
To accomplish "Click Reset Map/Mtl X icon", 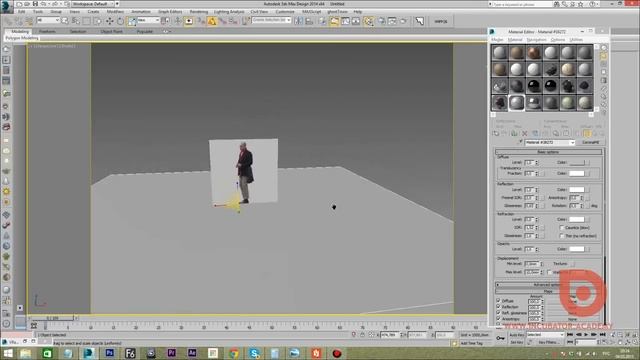I will point(524,133).
